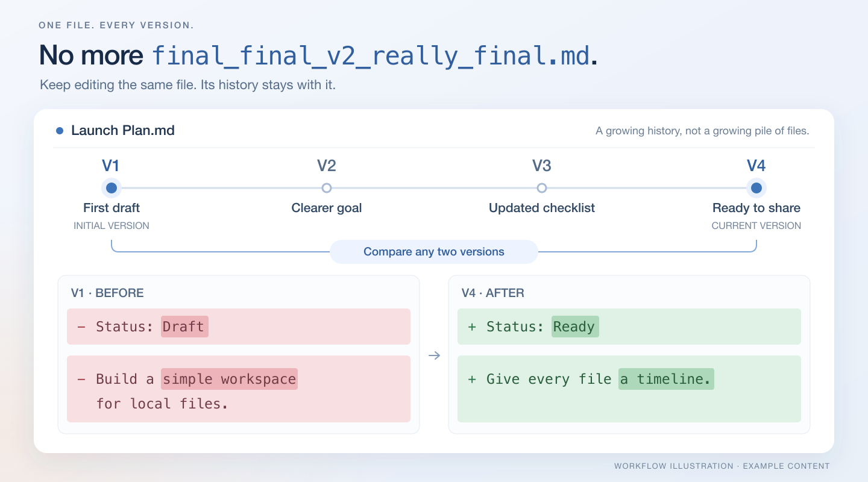The image size is (868, 482).
Task: Select the V4 timeline marker dot
Action: 756,188
